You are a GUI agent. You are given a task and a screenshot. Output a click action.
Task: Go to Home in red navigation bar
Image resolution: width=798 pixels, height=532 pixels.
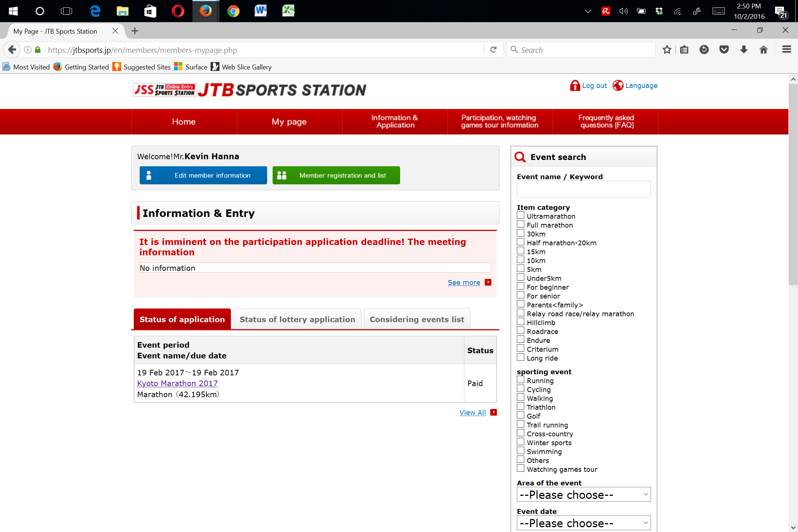click(x=184, y=122)
